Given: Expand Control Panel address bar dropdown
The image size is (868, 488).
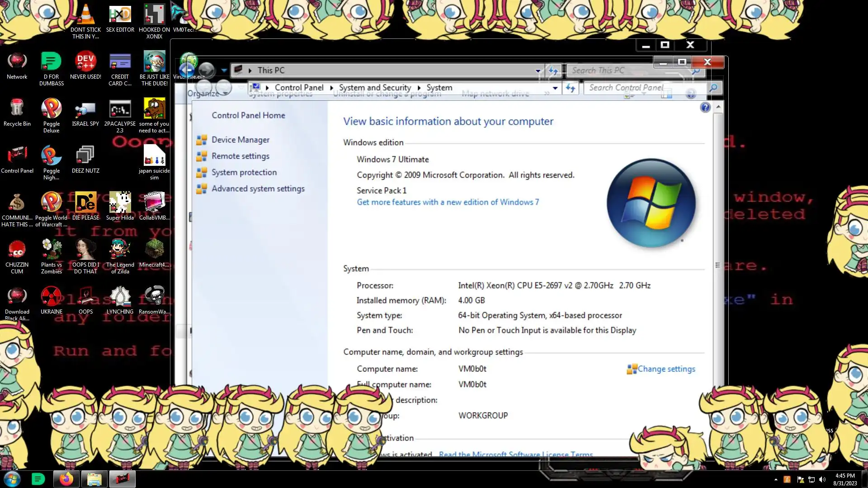Looking at the screenshot, I should tap(555, 88).
